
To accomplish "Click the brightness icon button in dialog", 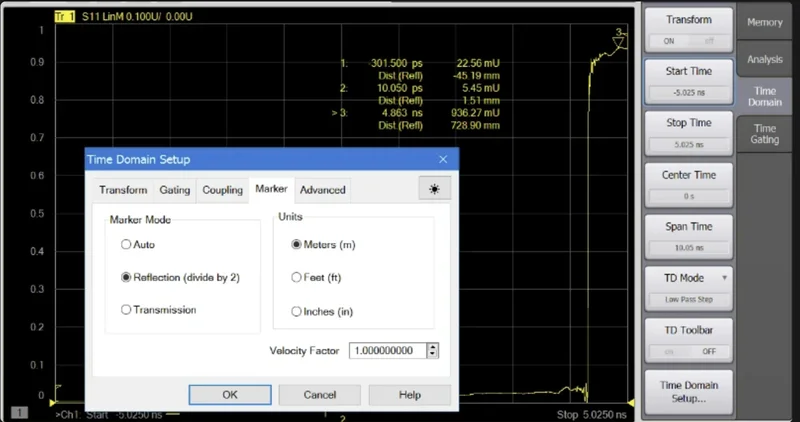I will [434, 189].
